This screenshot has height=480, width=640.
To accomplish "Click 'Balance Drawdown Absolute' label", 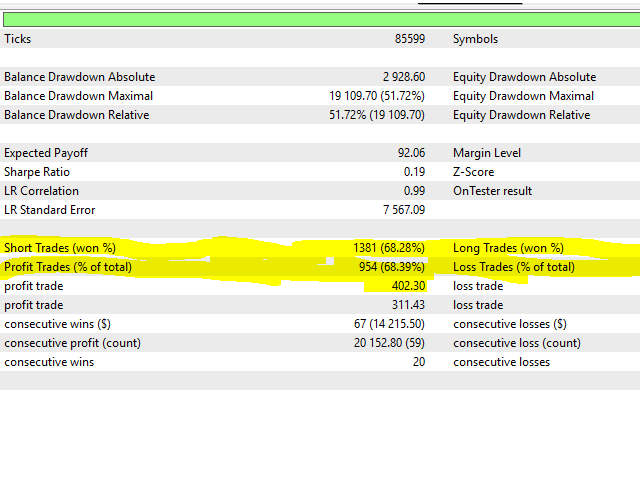I will point(80,77).
